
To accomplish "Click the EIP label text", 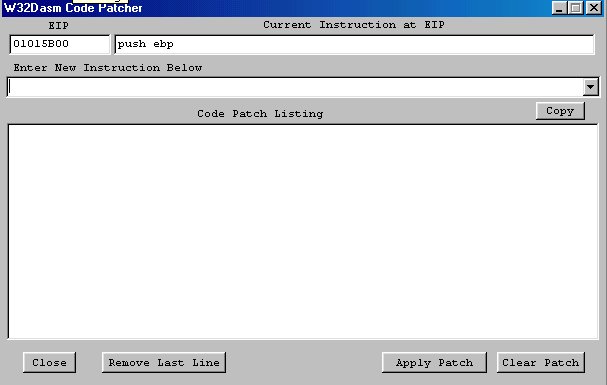I will tap(58, 26).
